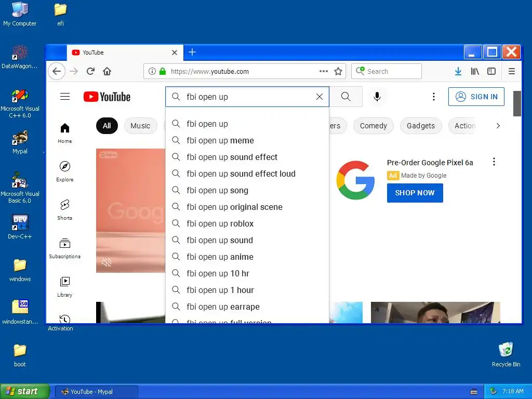The width and height of the screenshot is (532, 399).
Task: Select the Mypal desktop shortcut
Action: [x=20, y=142]
